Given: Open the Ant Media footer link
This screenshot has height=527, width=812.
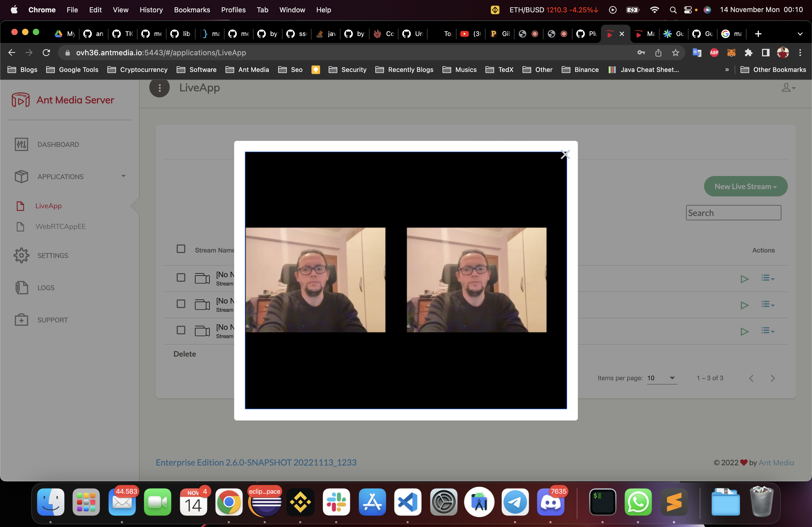Looking at the screenshot, I should pos(776,463).
